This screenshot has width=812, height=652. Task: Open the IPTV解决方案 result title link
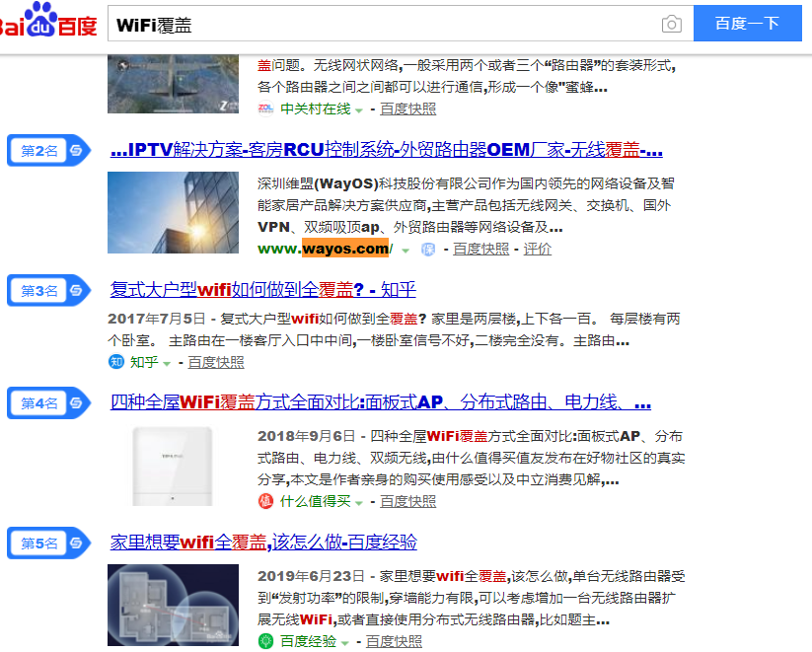point(387,150)
